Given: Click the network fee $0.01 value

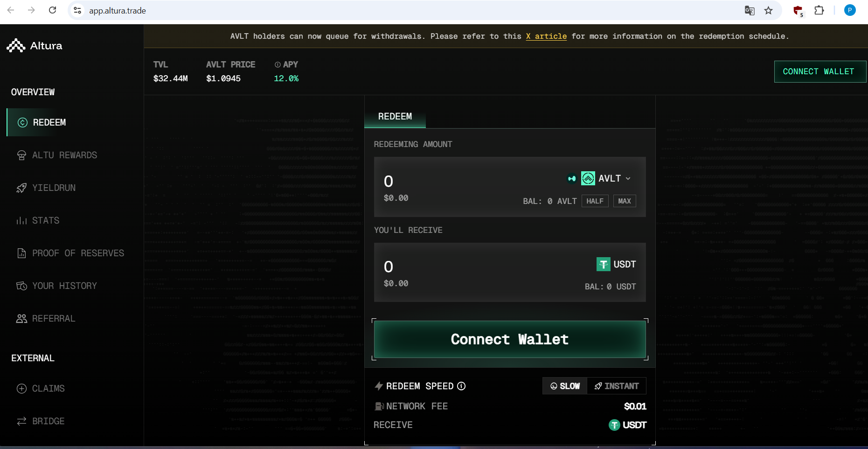Looking at the screenshot, I should point(635,407).
